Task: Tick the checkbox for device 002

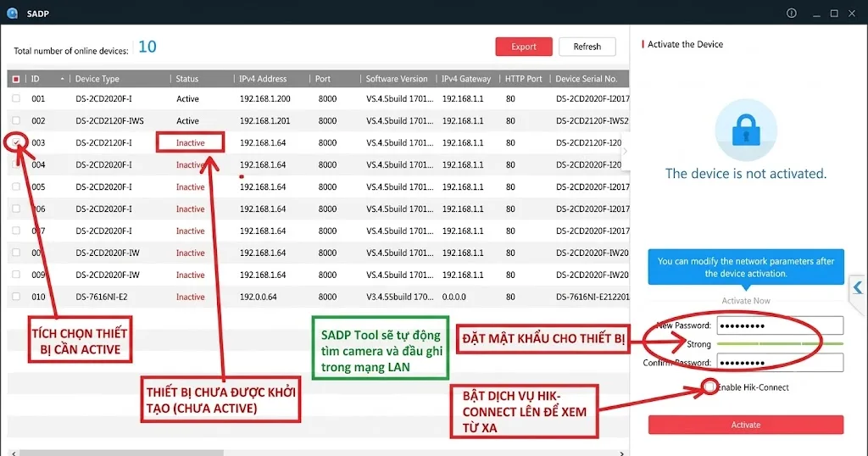Action: pos(16,120)
